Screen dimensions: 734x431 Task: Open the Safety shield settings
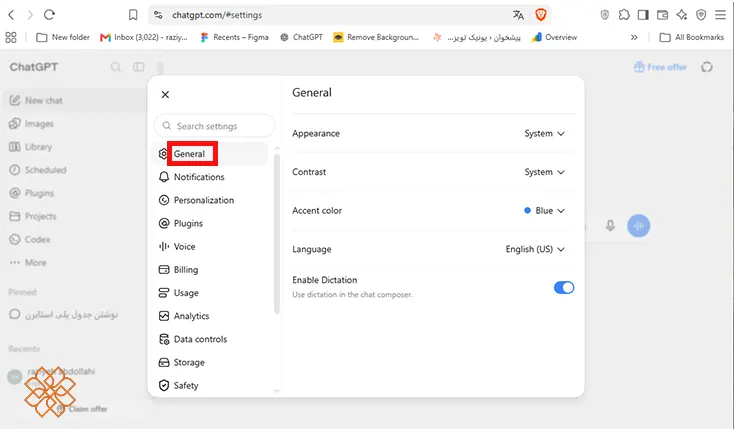click(179, 386)
